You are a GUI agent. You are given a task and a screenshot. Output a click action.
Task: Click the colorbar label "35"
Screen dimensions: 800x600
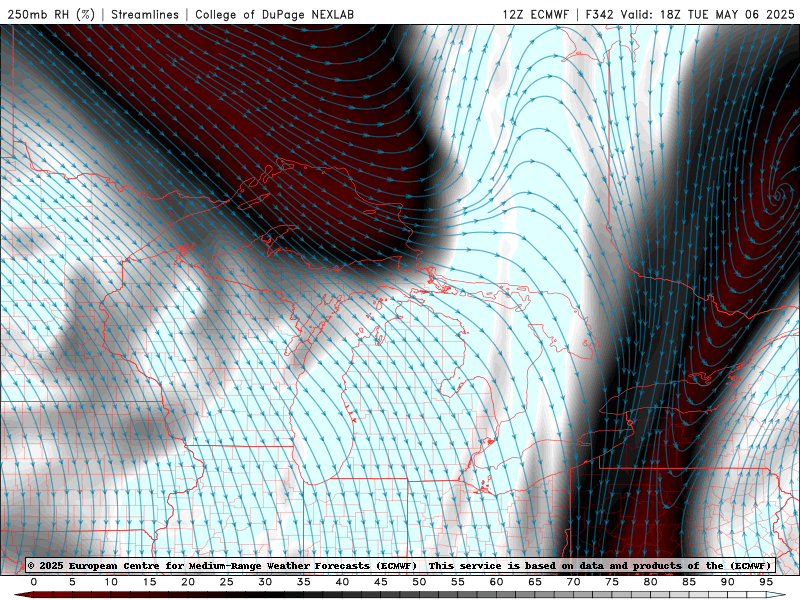pos(304,582)
